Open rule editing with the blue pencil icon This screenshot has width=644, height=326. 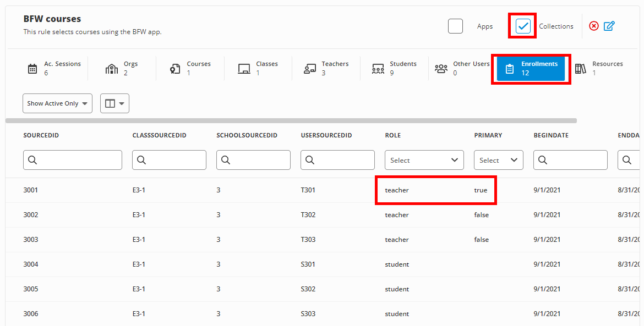(x=609, y=25)
